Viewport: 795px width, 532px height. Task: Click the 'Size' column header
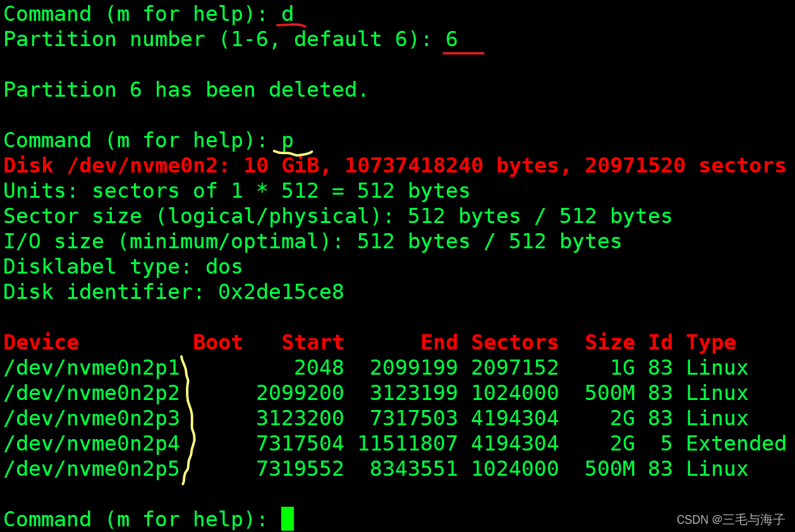coord(610,342)
